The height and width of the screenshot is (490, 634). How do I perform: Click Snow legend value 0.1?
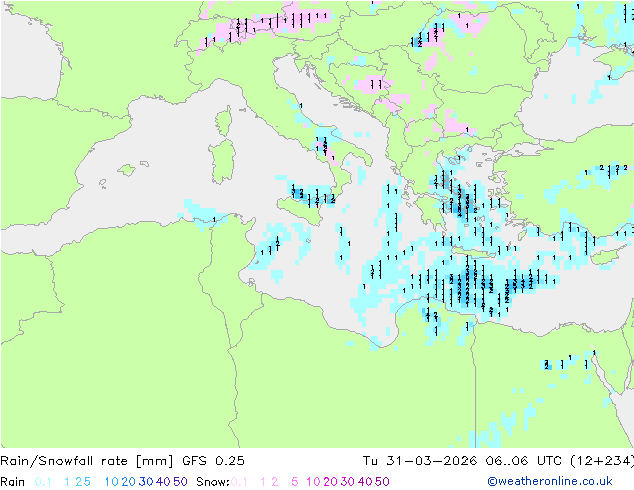(239, 482)
